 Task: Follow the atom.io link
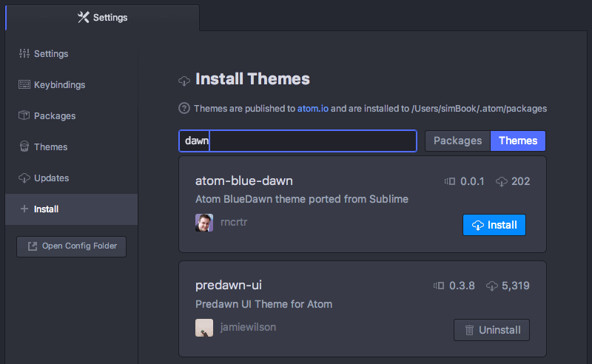pos(313,109)
